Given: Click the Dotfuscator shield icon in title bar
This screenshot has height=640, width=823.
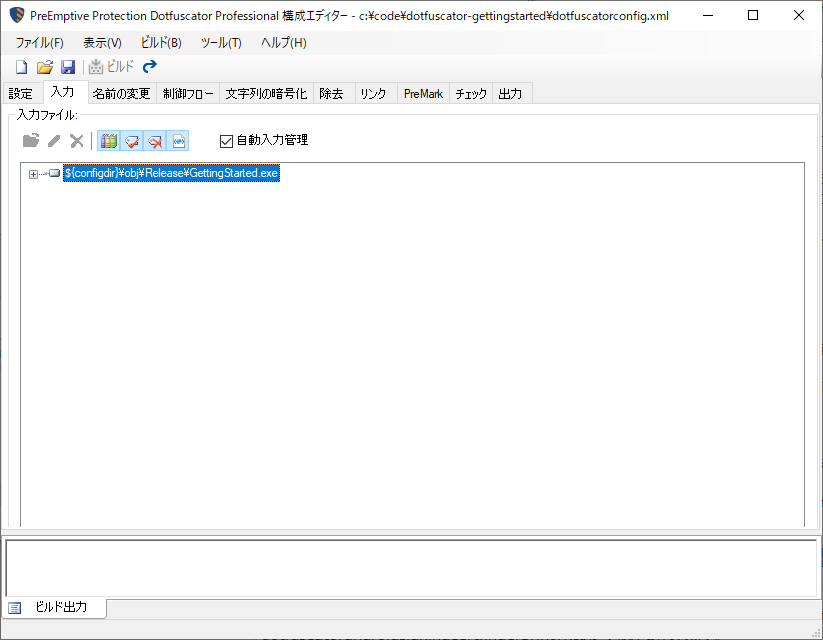Looking at the screenshot, I should (17, 15).
